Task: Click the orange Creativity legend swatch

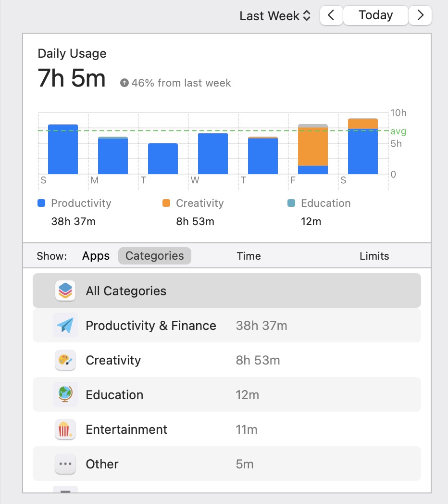Action: point(166,203)
